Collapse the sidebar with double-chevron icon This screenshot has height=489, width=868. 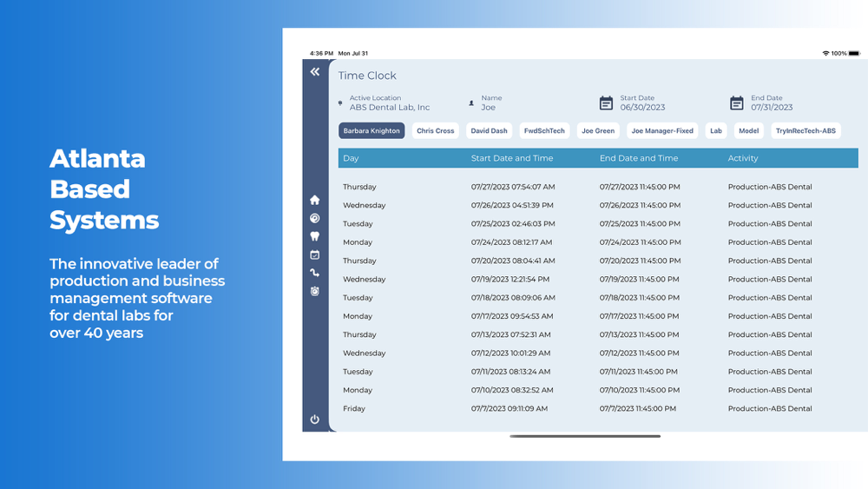pyautogui.click(x=315, y=72)
